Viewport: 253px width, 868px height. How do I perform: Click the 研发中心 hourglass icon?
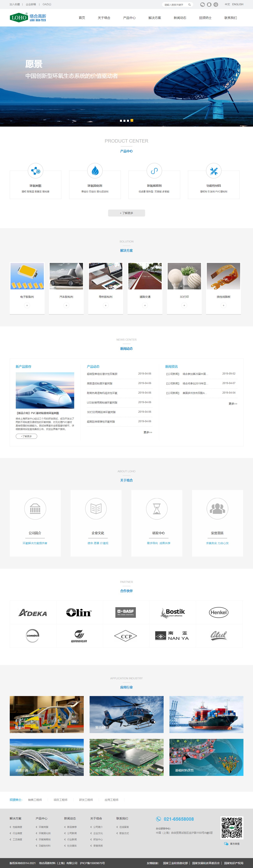click(x=157, y=508)
